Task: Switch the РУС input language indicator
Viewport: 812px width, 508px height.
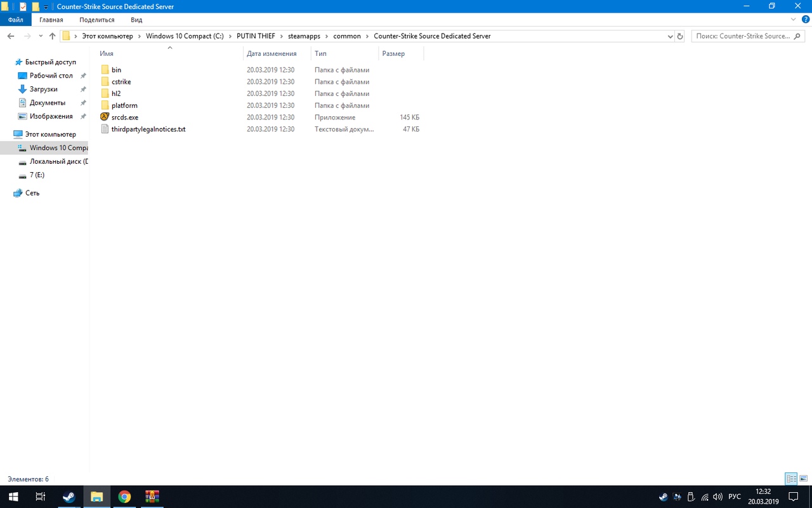Action: 734,497
